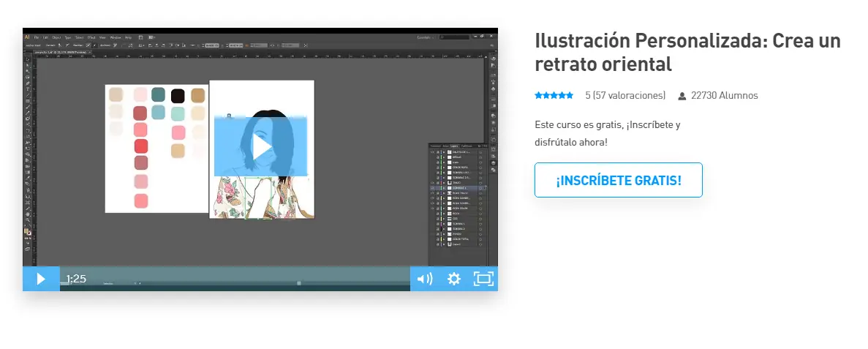This screenshot has width=868, height=349.
Task: Pick the black color swatch
Action: pyautogui.click(x=178, y=96)
